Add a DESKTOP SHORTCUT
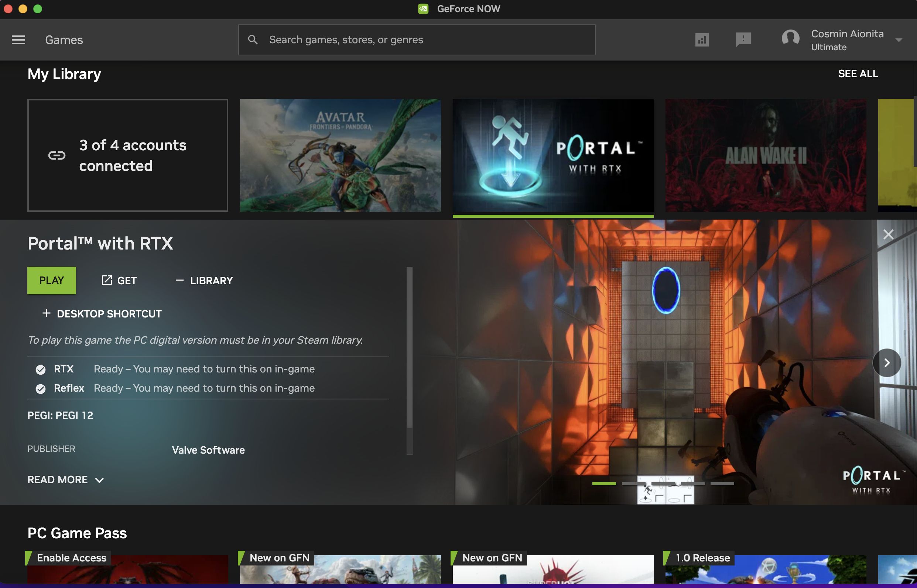This screenshot has width=917, height=588. (102, 314)
